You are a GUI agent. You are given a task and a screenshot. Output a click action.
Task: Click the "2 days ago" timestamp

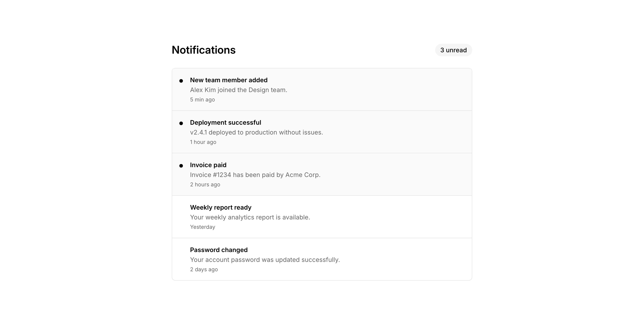(204, 269)
